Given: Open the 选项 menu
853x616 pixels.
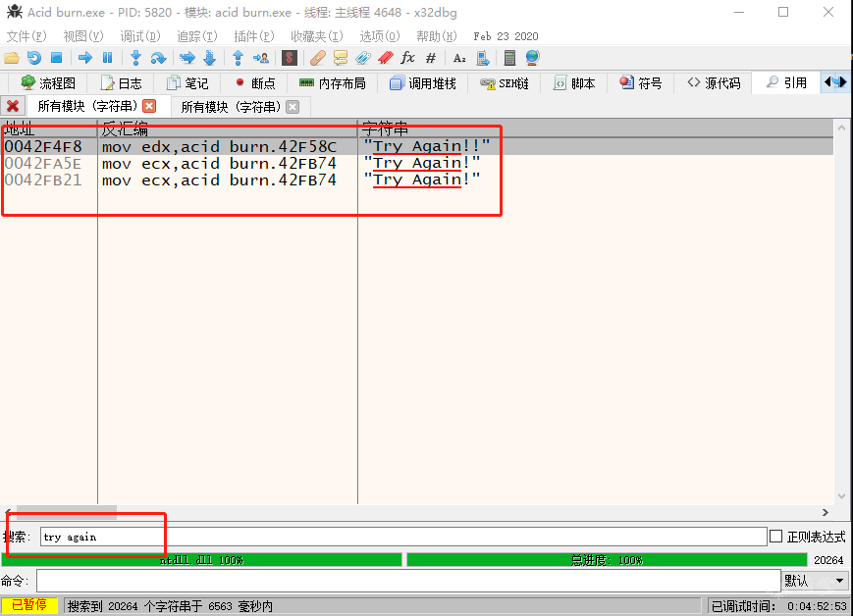Looking at the screenshot, I should coord(380,36).
